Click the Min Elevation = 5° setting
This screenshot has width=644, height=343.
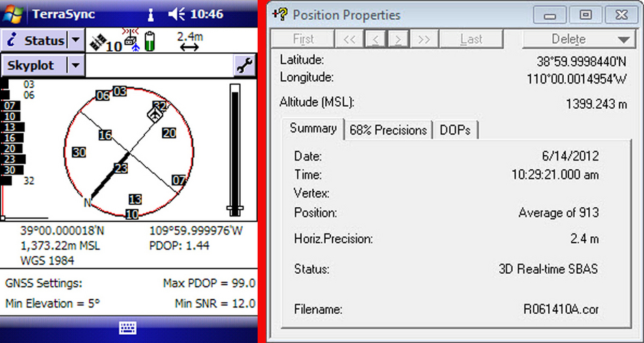[x=52, y=304]
